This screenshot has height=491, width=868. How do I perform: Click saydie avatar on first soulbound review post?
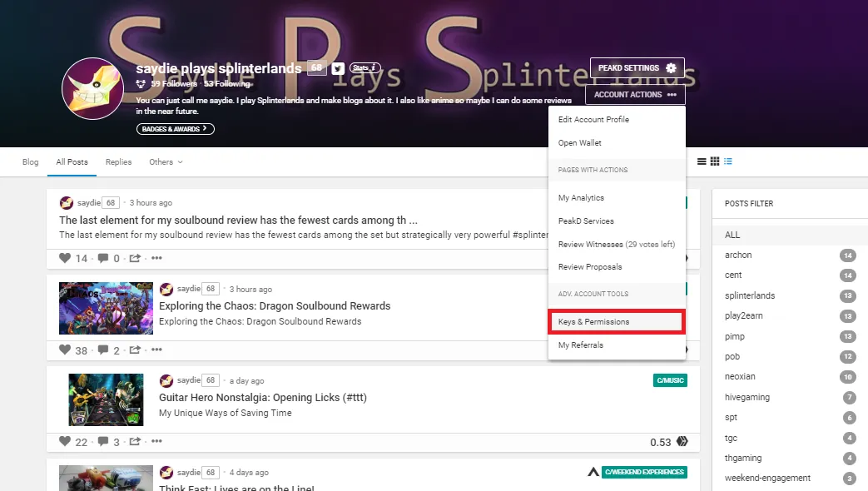pyautogui.click(x=67, y=202)
